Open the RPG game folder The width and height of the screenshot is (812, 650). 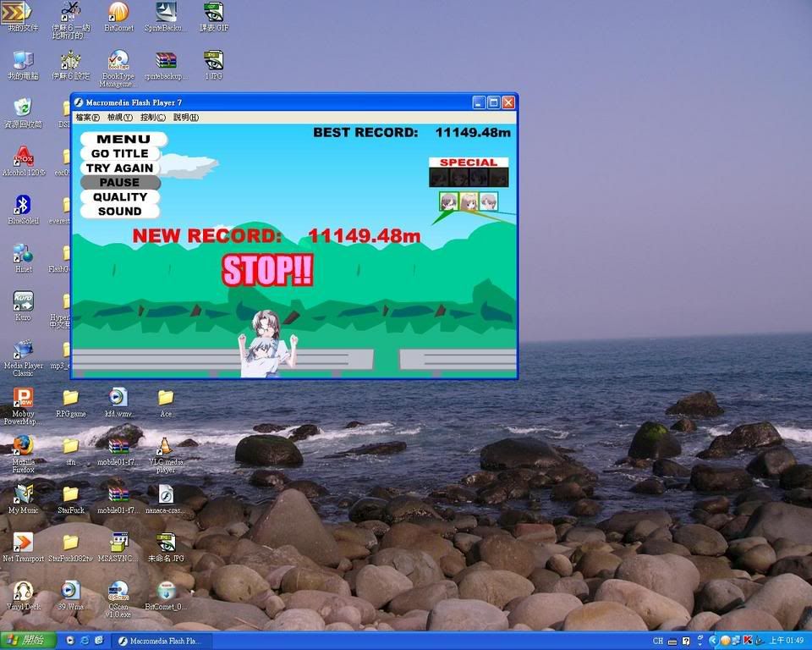pyautogui.click(x=70, y=403)
